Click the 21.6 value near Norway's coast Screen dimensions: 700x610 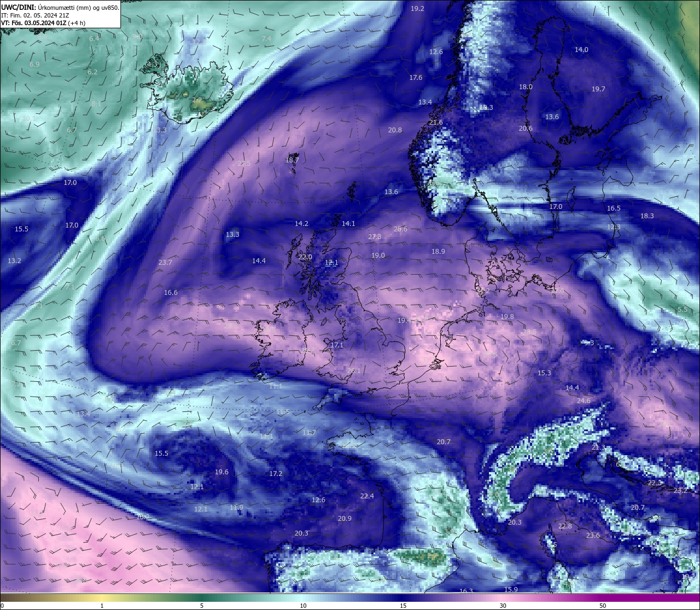coord(436,123)
